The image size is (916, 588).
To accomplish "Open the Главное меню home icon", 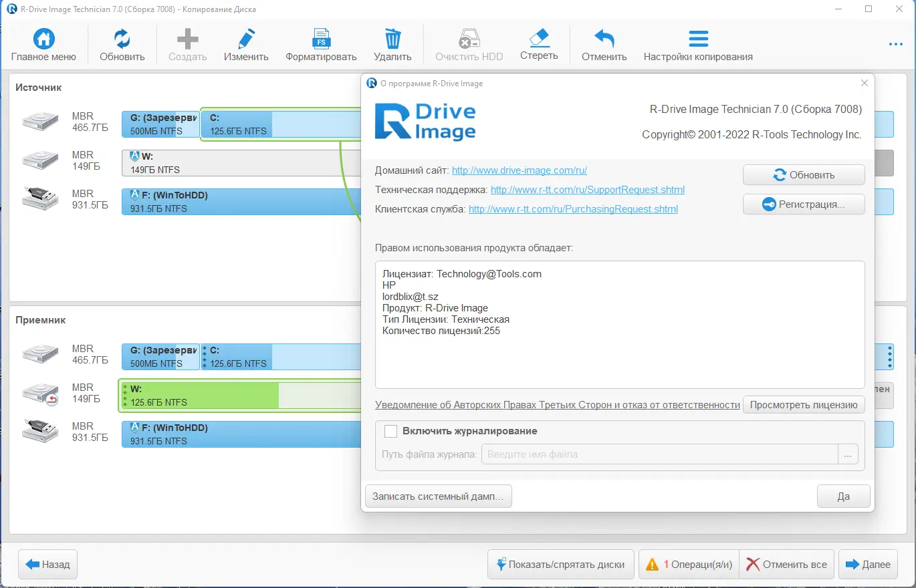I will click(x=44, y=38).
